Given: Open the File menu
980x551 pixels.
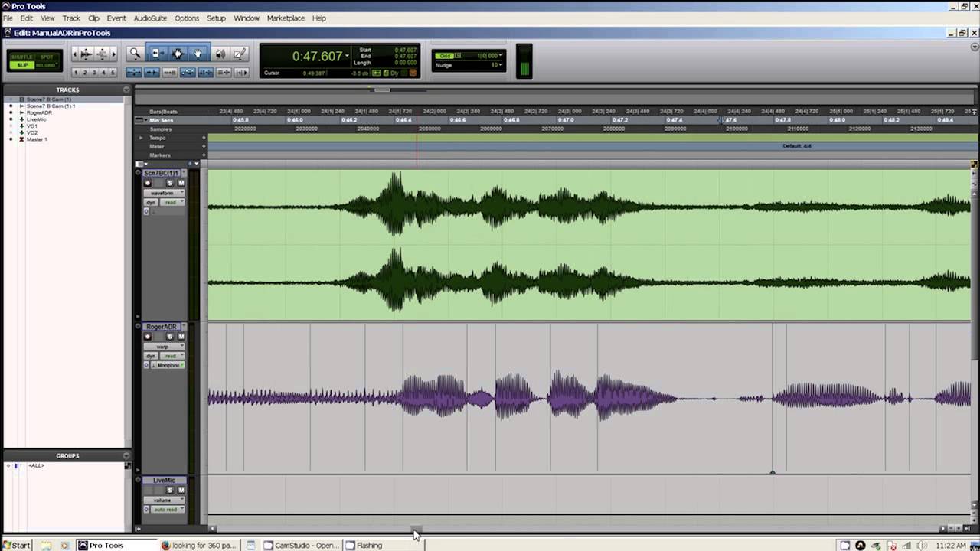Looking at the screenshot, I should [x=8, y=18].
